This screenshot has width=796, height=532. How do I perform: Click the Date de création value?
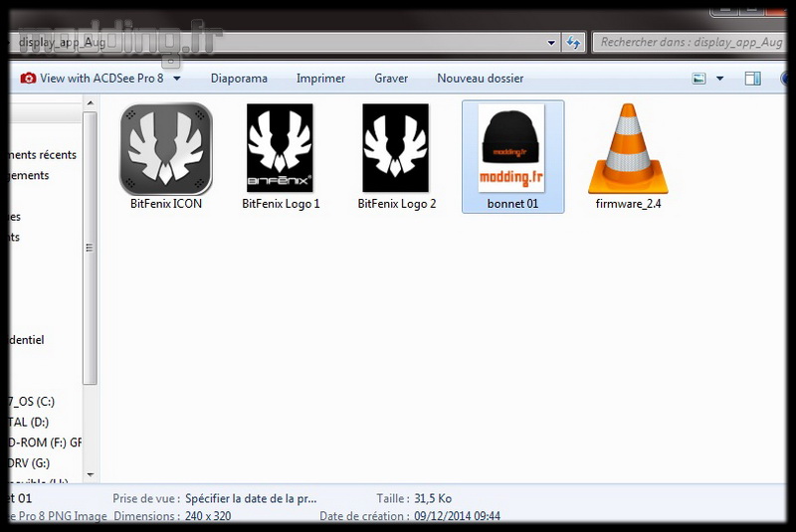click(x=457, y=516)
